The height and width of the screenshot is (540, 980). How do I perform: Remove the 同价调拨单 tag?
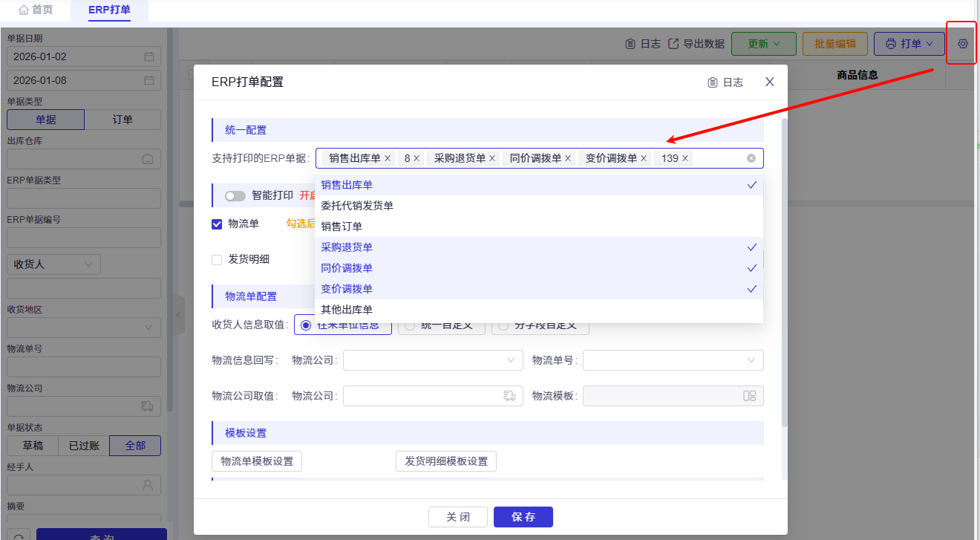[x=568, y=158]
